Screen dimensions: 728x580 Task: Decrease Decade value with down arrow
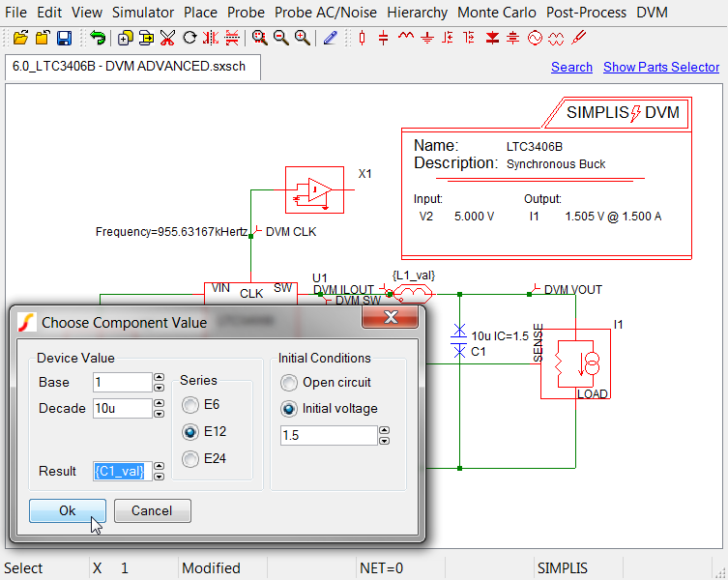(159, 414)
